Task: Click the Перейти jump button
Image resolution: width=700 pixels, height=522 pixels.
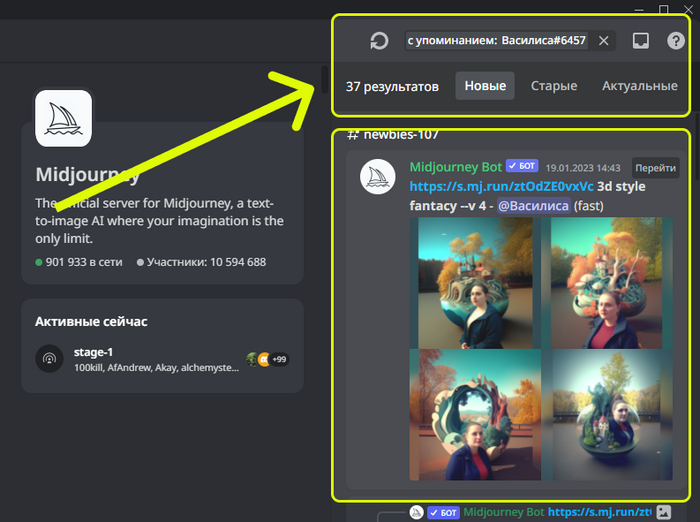Action: [x=655, y=168]
